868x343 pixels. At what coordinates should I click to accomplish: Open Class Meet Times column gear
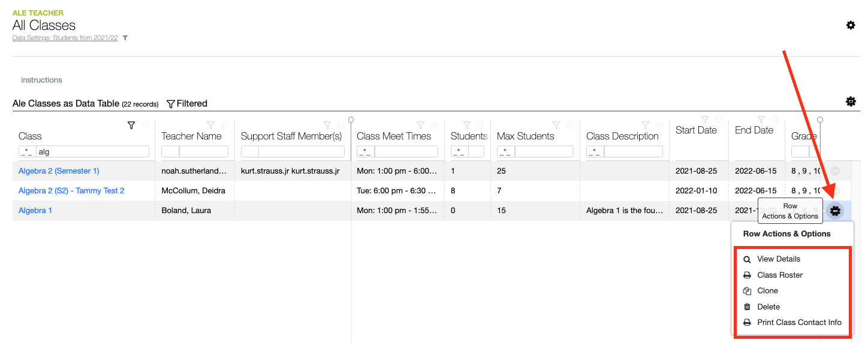[x=434, y=125]
